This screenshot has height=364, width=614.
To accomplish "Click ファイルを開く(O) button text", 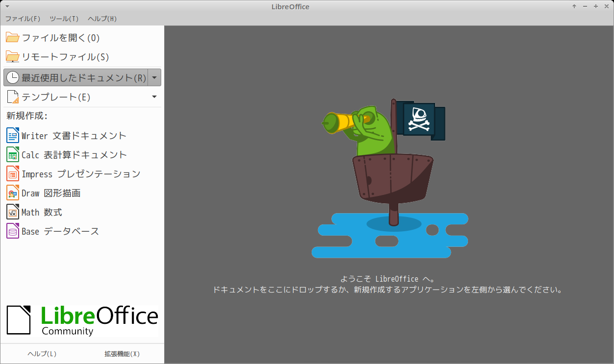I will coord(61,38).
